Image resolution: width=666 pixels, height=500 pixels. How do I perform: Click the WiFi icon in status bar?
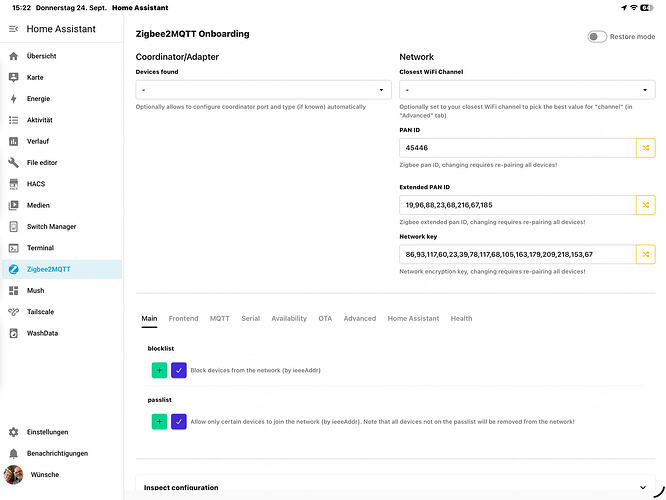(633, 8)
